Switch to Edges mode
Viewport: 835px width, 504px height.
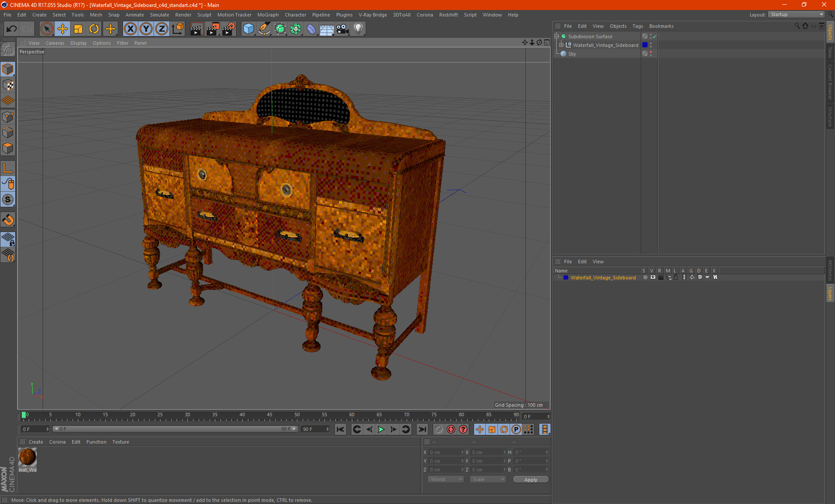8,133
